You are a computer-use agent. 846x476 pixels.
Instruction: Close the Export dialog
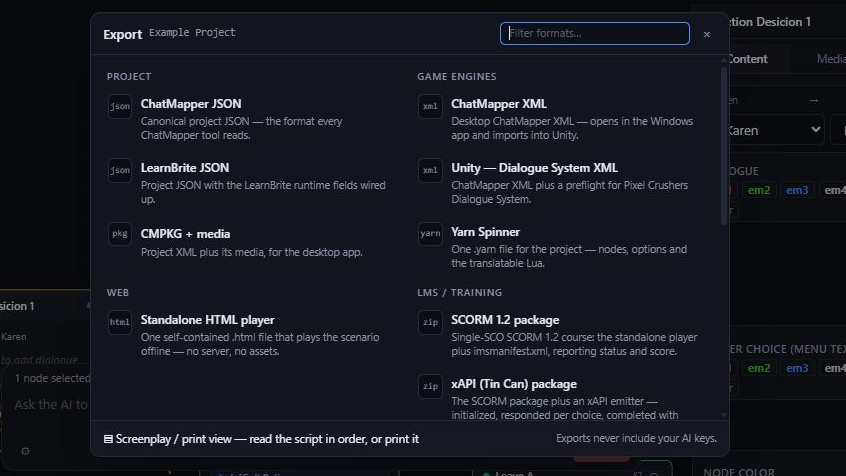[707, 34]
